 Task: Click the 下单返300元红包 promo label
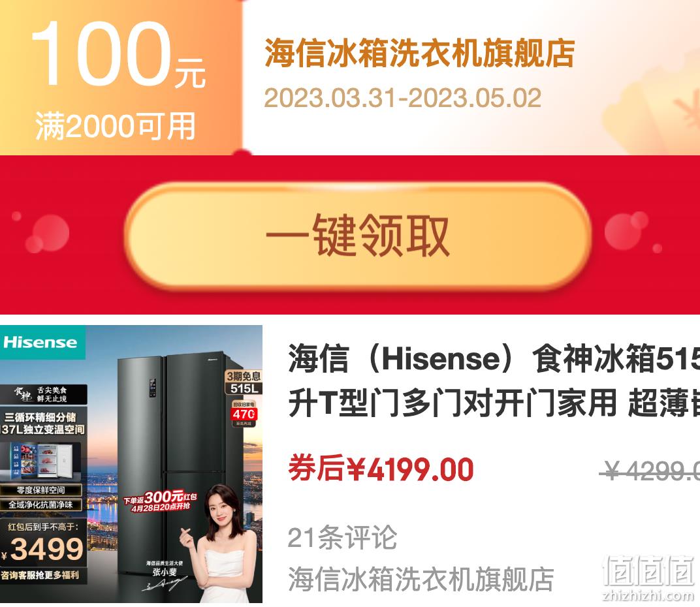(x=160, y=501)
